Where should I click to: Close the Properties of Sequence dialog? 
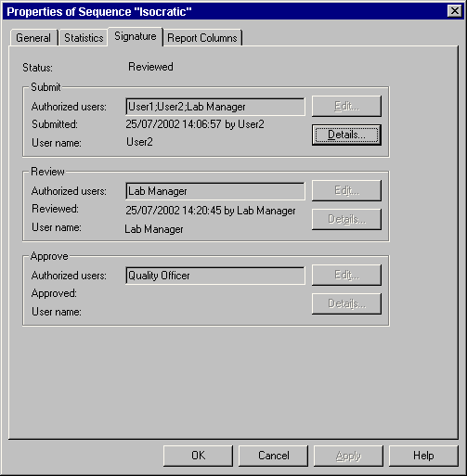[x=455, y=11]
